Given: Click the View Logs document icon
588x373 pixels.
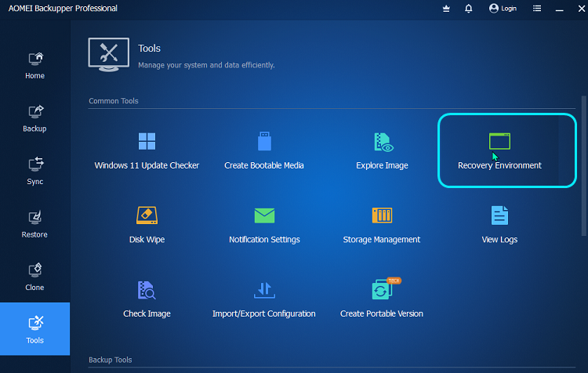Looking at the screenshot, I should point(499,215).
